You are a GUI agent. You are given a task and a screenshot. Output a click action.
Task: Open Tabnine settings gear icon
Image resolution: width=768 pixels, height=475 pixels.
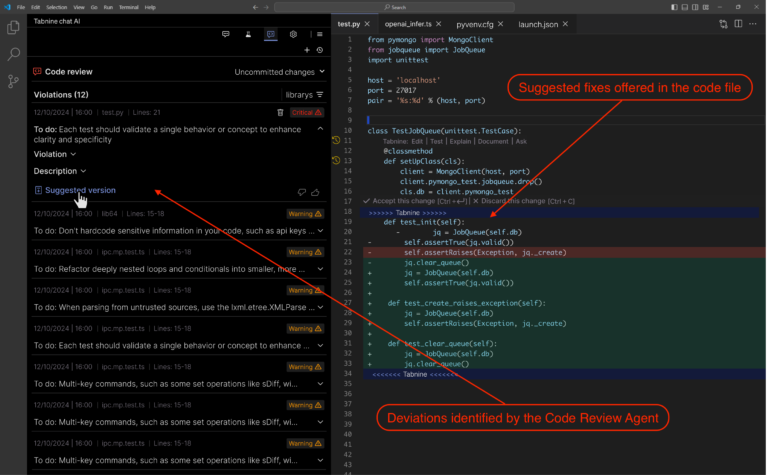click(x=293, y=34)
